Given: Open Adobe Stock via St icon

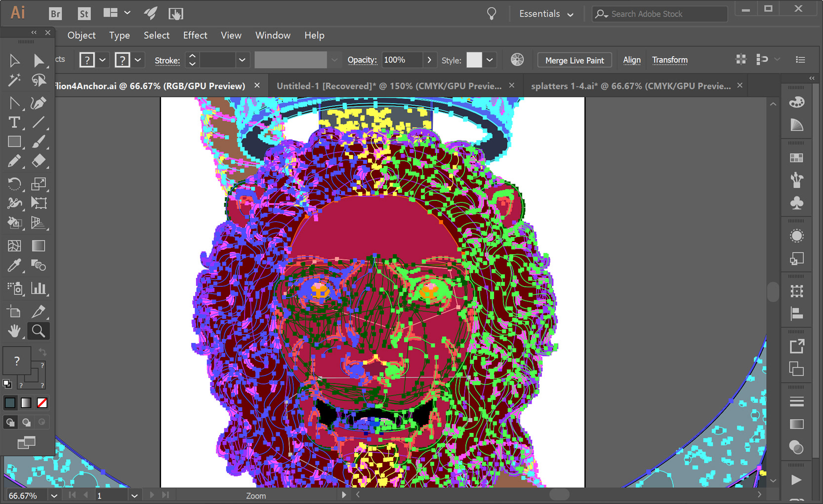Looking at the screenshot, I should click(x=84, y=14).
